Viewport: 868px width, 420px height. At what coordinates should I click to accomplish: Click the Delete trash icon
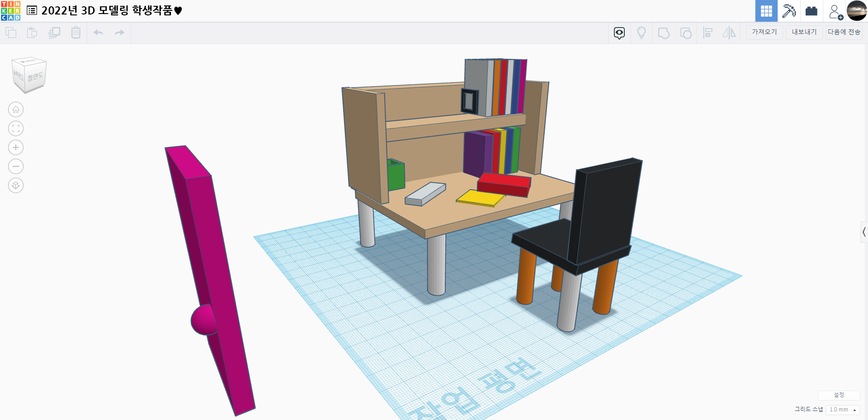pyautogui.click(x=76, y=33)
